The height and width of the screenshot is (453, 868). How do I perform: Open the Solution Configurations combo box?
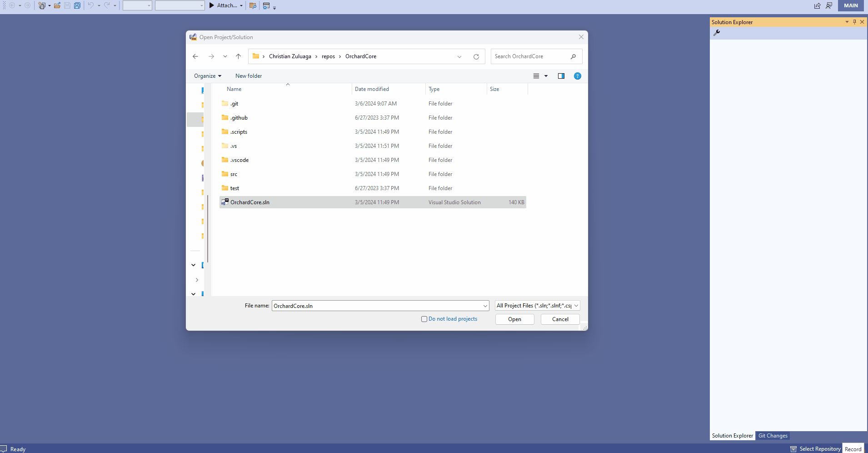pos(137,5)
